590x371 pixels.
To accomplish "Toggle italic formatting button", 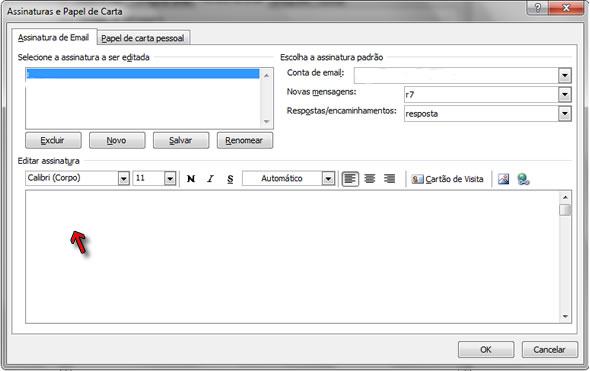I will pos(210,179).
